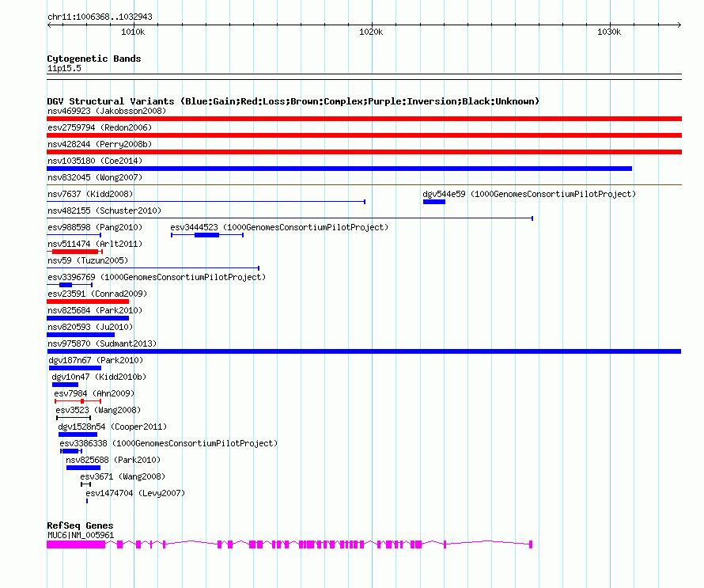
Task: Click the large magenta first exon of MUC6
Action: pyautogui.click(x=76, y=544)
